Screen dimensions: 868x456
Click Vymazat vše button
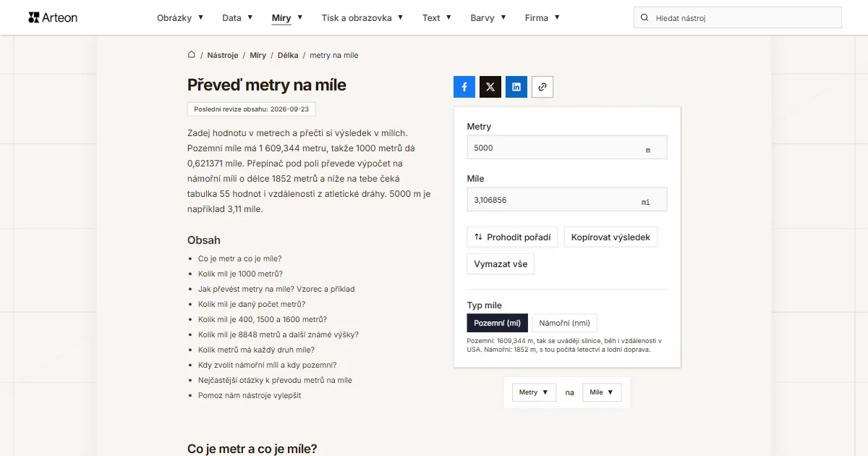pos(501,263)
